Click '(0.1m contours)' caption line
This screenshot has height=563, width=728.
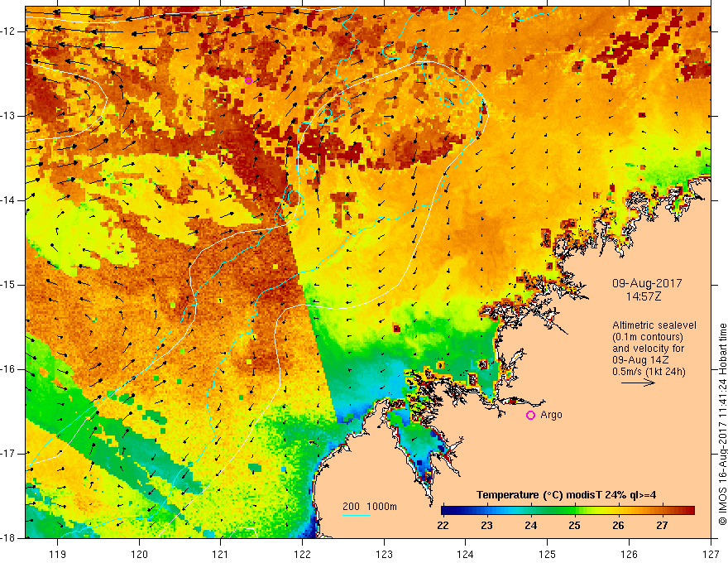648,337
